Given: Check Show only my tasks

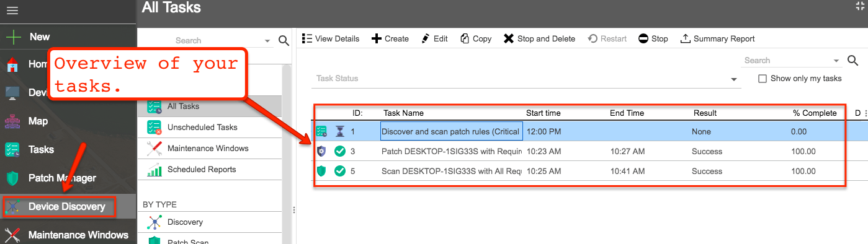Looking at the screenshot, I should coord(763,79).
